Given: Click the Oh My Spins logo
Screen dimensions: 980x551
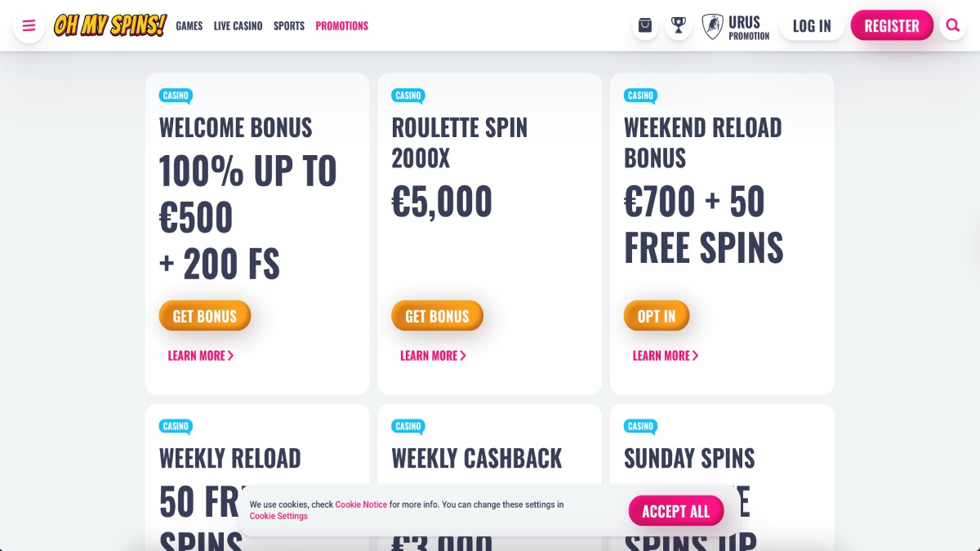Looking at the screenshot, I should pyautogui.click(x=110, y=26).
